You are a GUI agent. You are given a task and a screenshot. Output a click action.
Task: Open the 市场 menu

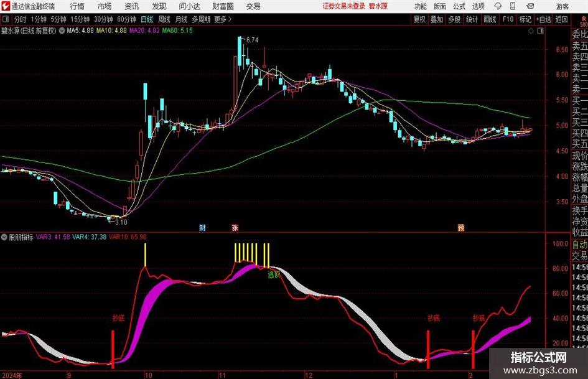[105, 6]
